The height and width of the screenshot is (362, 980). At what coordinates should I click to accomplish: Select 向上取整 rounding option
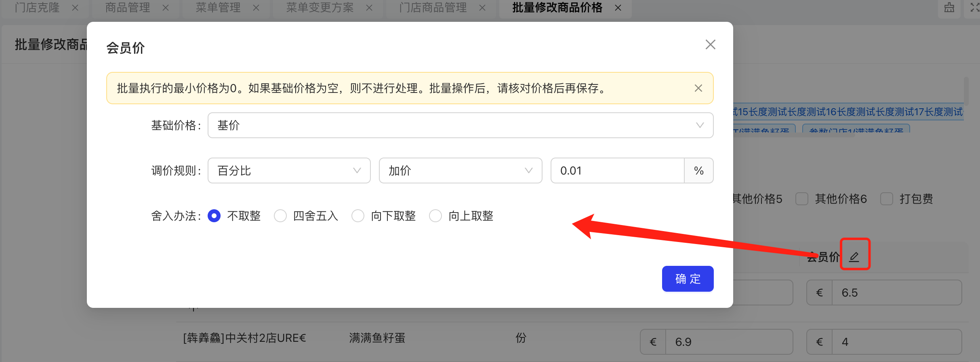pos(435,216)
